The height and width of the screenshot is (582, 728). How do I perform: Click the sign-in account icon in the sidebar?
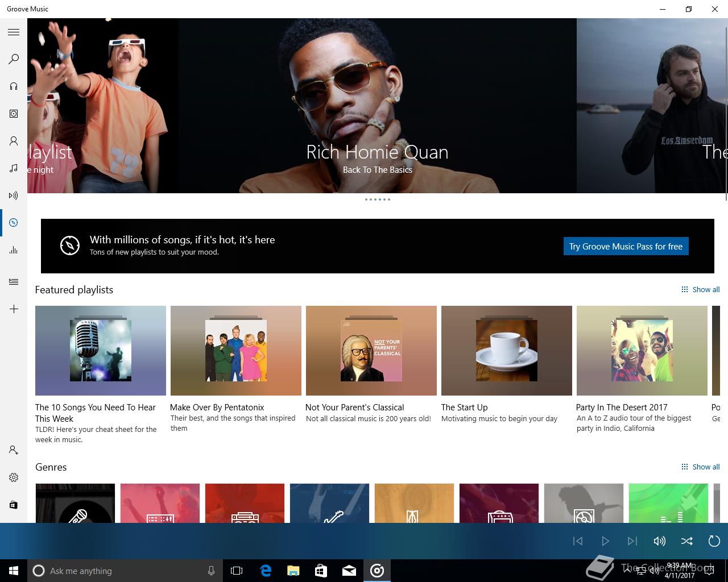[14, 450]
